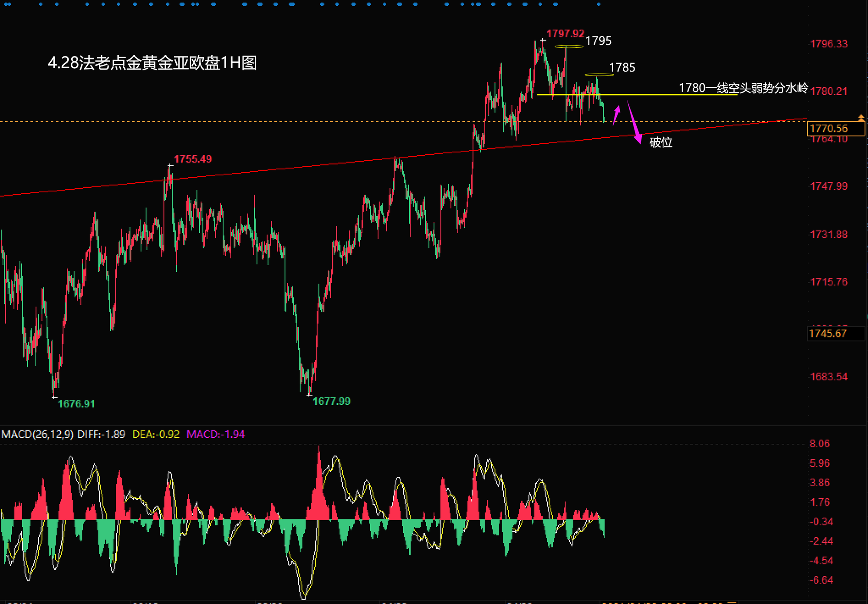
Task: Select the price tag showing 1745.67
Action: 835,333
